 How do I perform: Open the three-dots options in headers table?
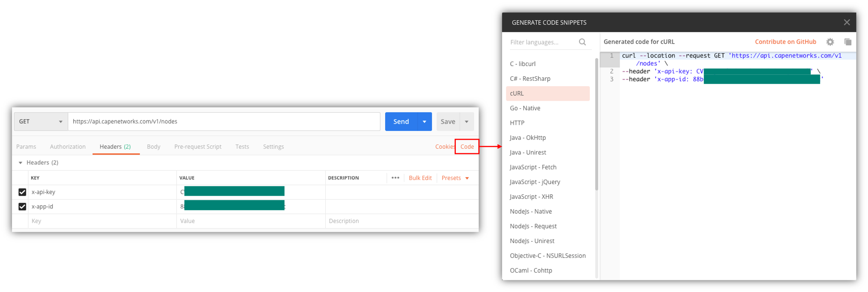point(395,178)
